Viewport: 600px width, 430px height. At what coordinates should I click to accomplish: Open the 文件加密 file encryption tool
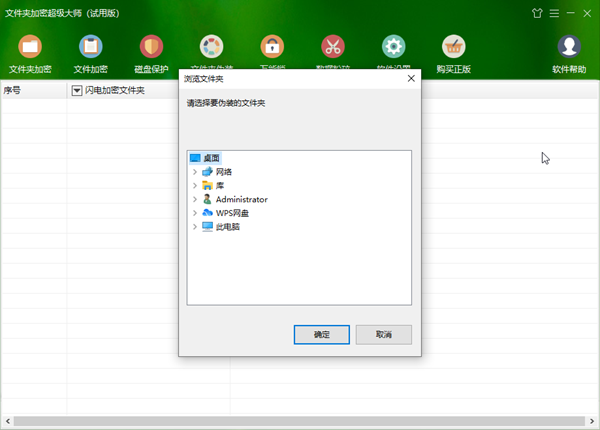91,54
